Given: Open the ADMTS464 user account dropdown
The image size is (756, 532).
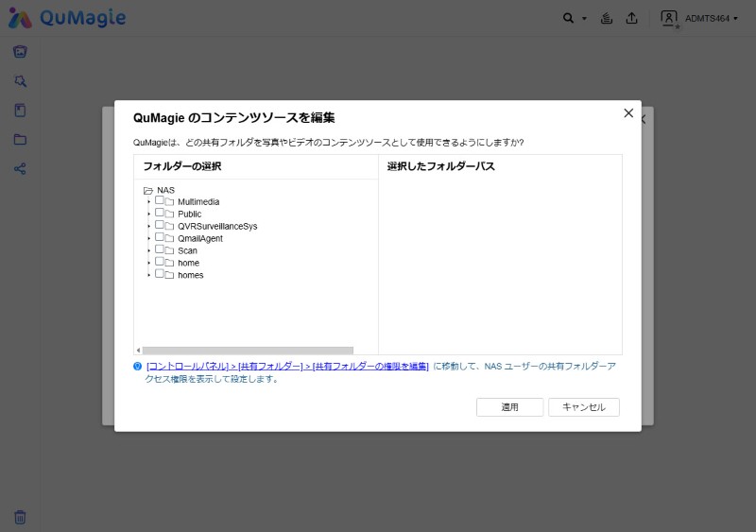Looking at the screenshot, I should (x=699, y=18).
